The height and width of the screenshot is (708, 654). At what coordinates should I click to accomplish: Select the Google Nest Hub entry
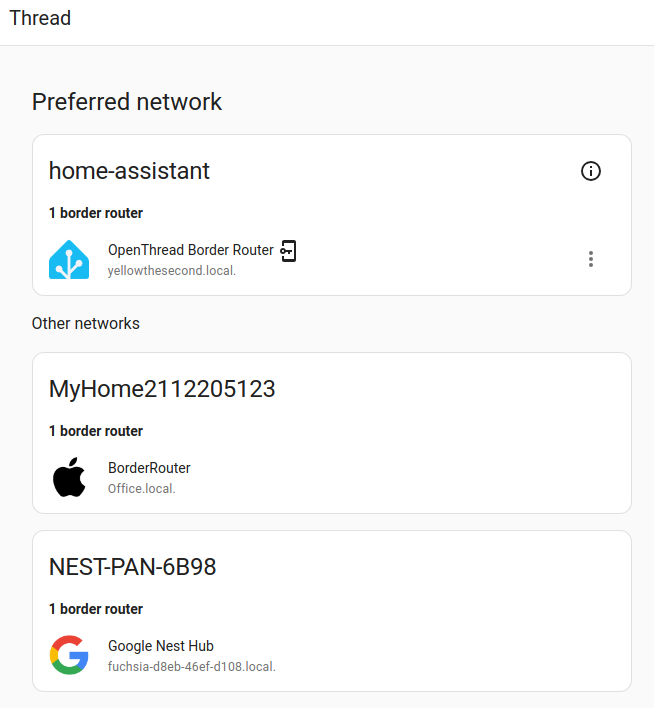click(161, 646)
